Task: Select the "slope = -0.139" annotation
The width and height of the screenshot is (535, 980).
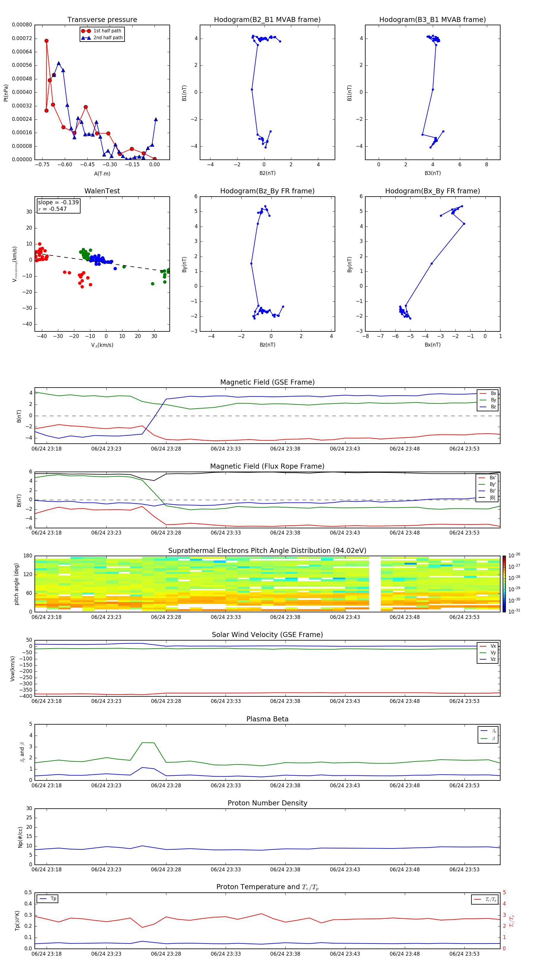Action: (x=58, y=203)
